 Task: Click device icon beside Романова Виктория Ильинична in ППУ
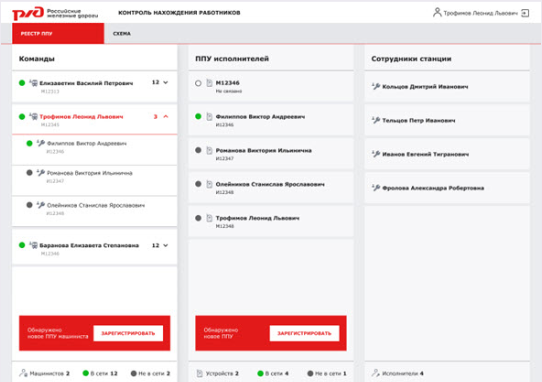pos(209,150)
